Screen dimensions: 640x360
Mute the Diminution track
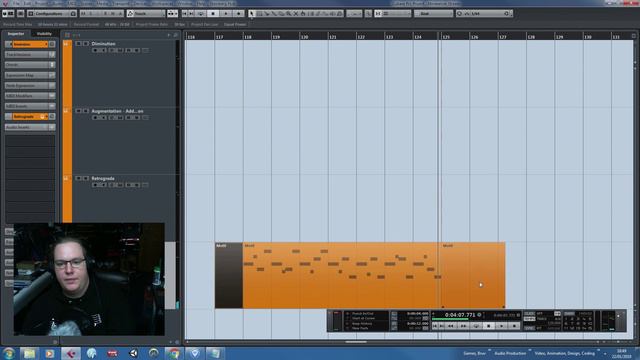click(x=78, y=43)
